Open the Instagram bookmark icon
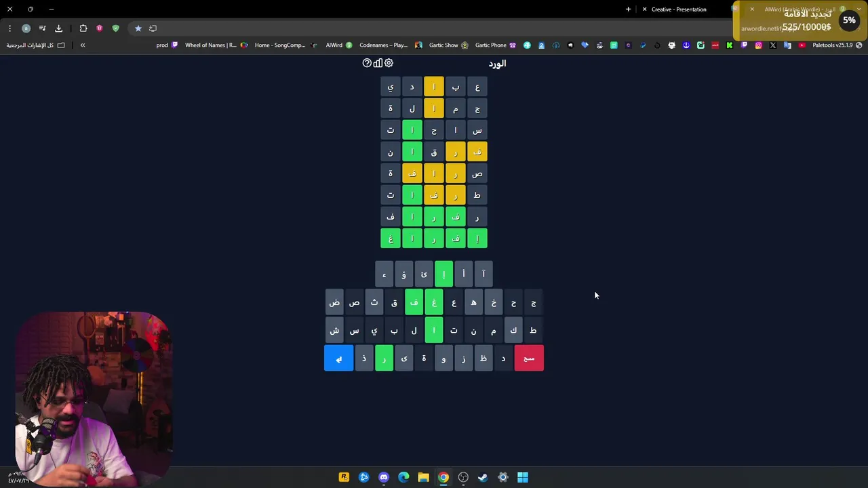This screenshot has height=488, width=868. (x=758, y=45)
